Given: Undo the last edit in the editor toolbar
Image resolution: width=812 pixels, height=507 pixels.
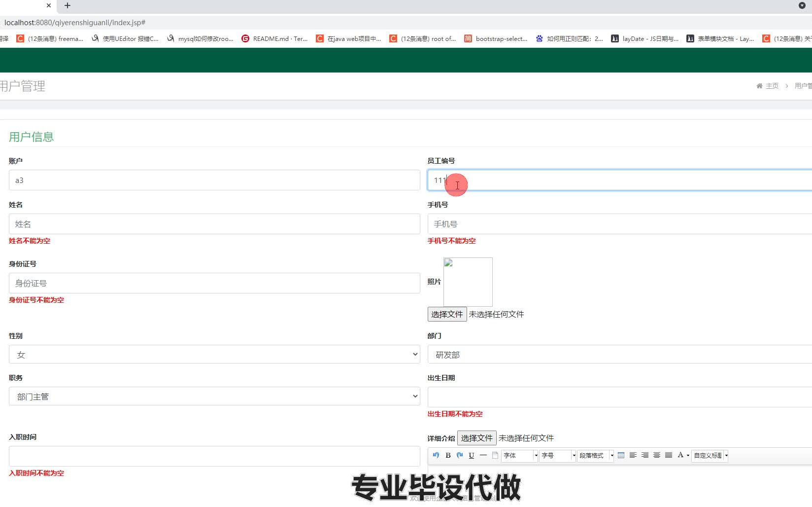Looking at the screenshot, I should pos(436,455).
